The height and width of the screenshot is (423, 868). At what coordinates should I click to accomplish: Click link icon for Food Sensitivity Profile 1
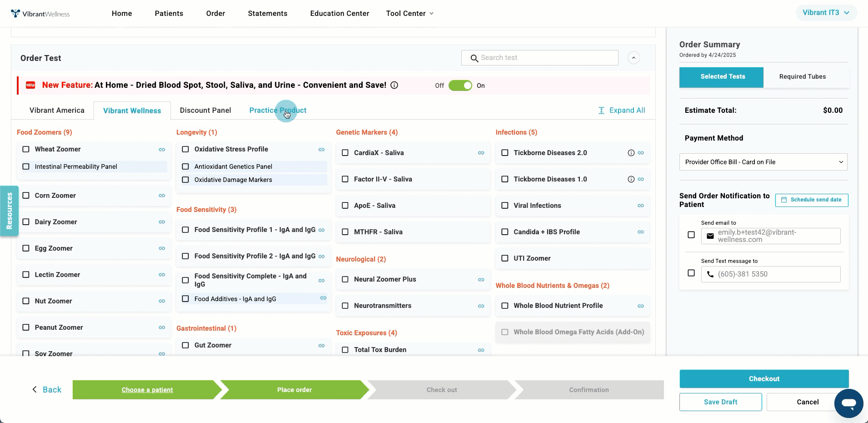click(x=321, y=230)
